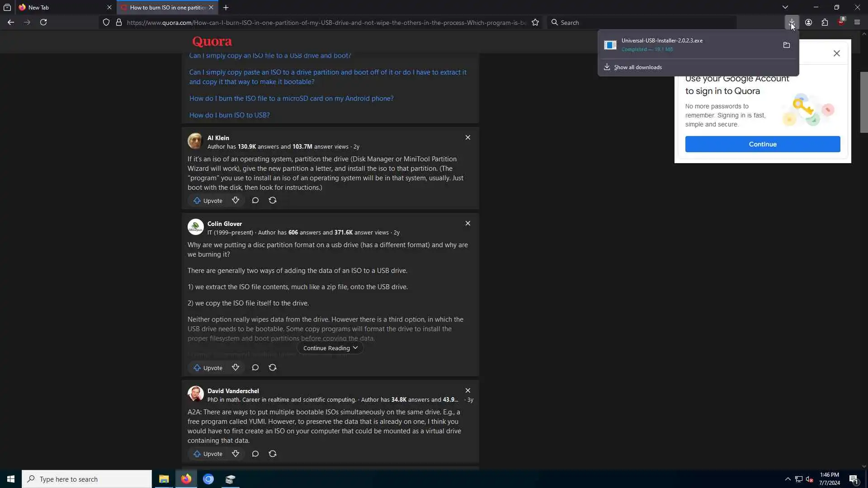Open comments on Colin Glover's answer
Viewport: 868px width, 488px height.
(255, 367)
